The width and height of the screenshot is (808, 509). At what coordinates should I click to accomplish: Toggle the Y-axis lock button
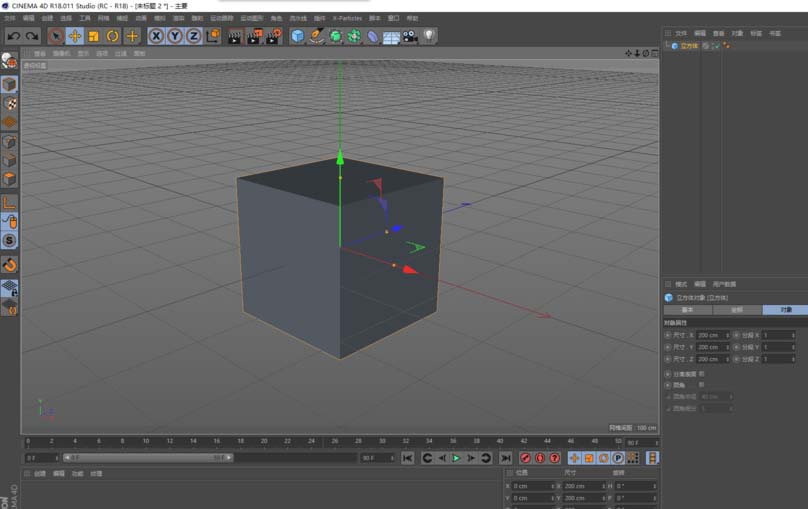(174, 36)
